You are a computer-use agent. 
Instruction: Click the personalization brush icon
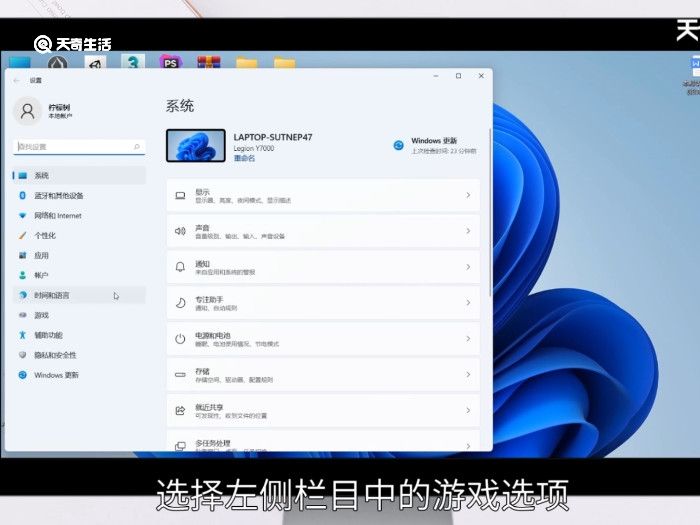(x=23, y=235)
